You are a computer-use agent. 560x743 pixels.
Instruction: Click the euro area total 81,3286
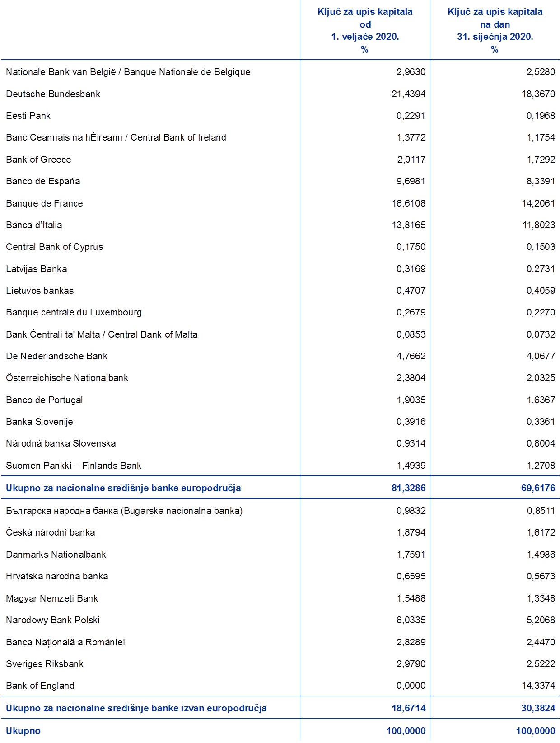[409, 488]
